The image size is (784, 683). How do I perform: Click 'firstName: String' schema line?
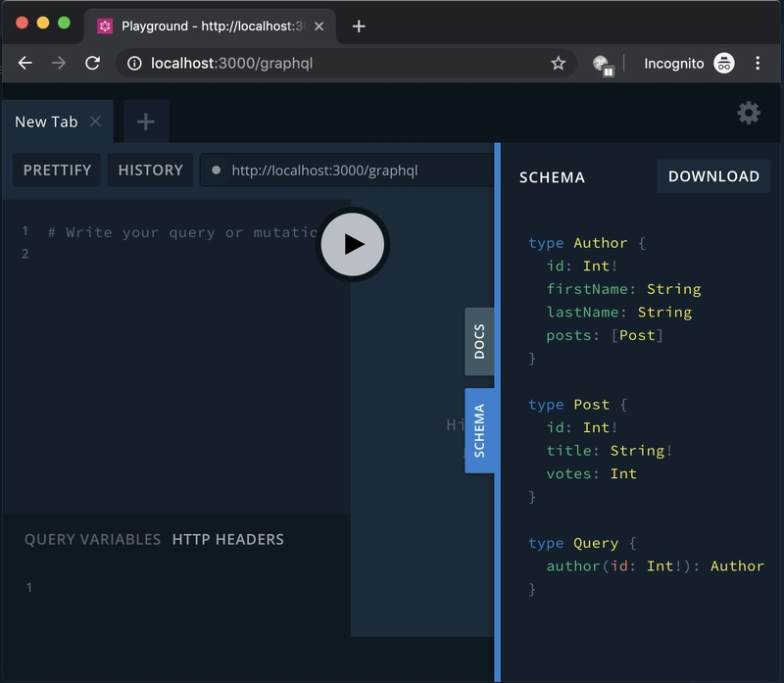click(x=623, y=289)
